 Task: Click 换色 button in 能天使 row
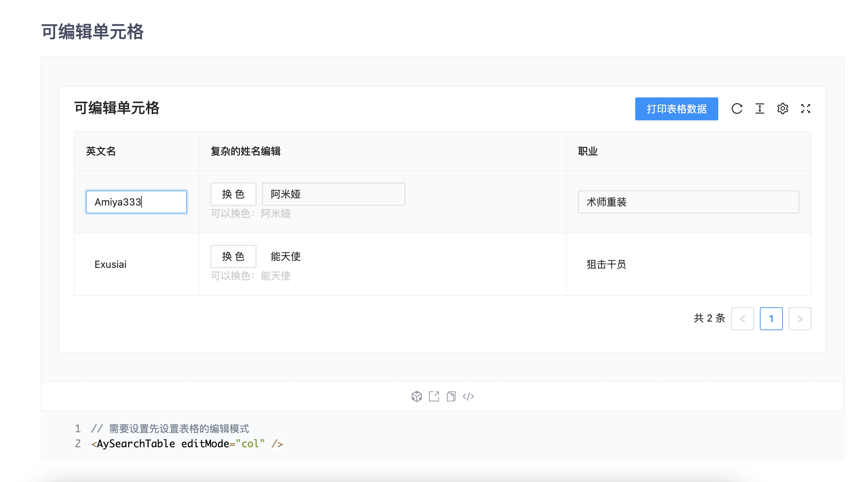(x=233, y=256)
